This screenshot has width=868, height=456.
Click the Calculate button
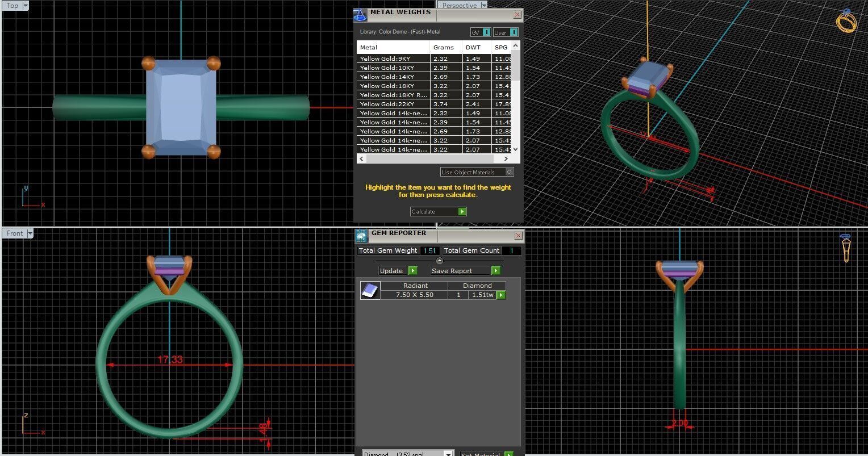pyautogui.click(x=439, y=211)
